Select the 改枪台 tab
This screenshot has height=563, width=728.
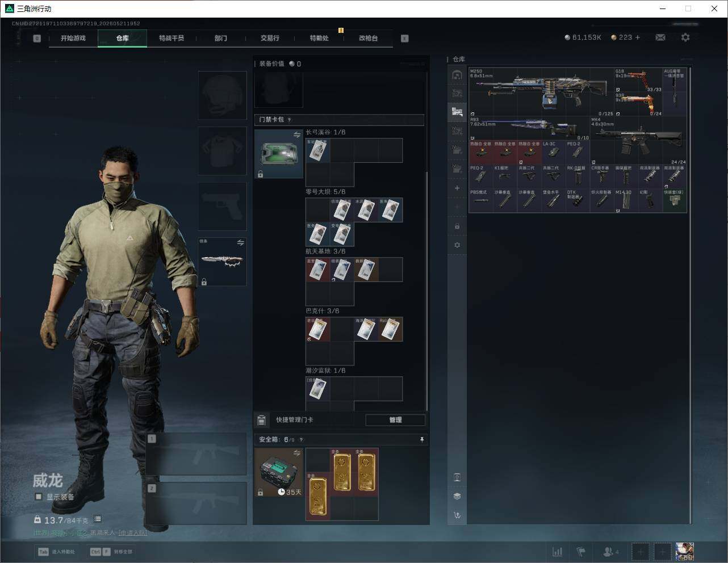click(368, 38)
